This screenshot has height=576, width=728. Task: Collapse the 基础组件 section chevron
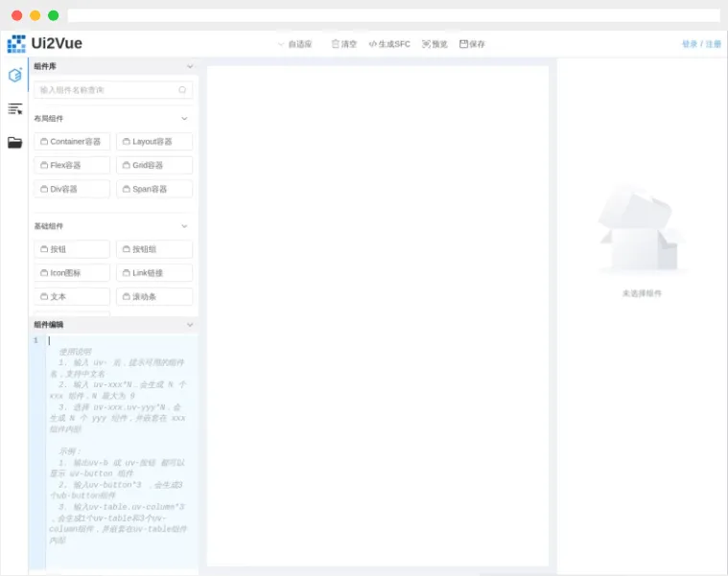(184, 226)
